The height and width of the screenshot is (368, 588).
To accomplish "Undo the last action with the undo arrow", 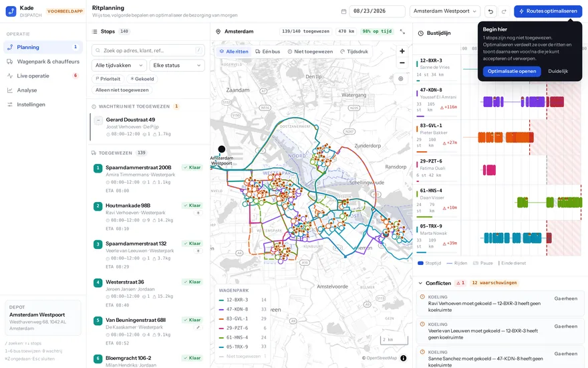I will coord(490,11).
